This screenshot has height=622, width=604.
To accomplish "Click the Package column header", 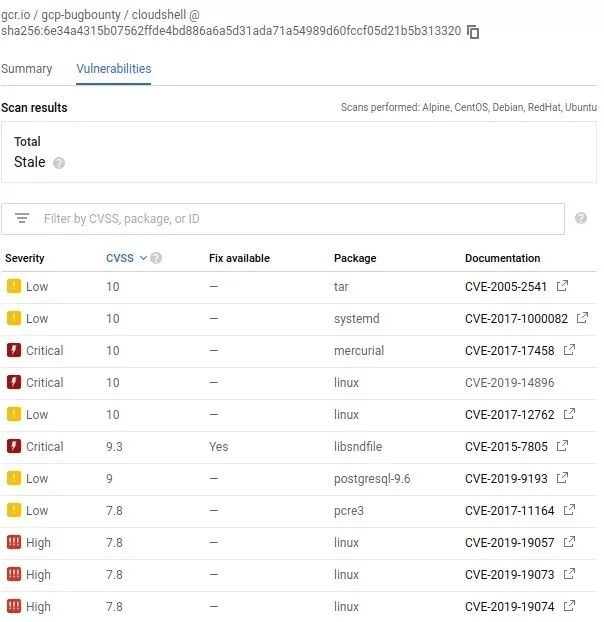I will [355, 258].
